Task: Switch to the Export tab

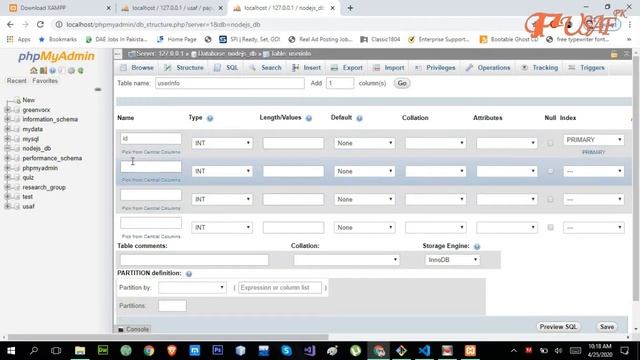Action: 347,68
